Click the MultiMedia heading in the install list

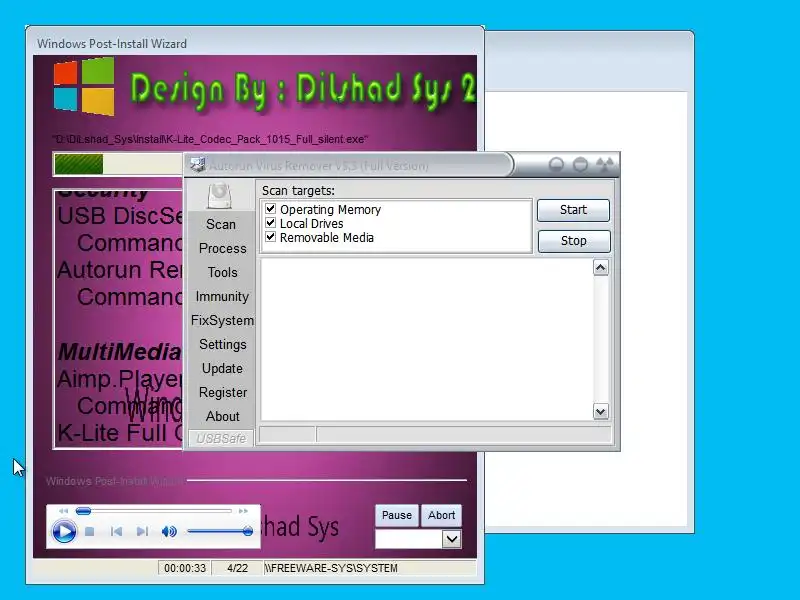(x=119, y=352)
